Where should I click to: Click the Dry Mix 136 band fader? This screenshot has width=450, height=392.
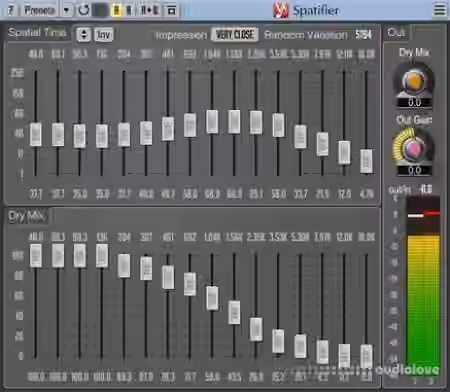[102, 255]
